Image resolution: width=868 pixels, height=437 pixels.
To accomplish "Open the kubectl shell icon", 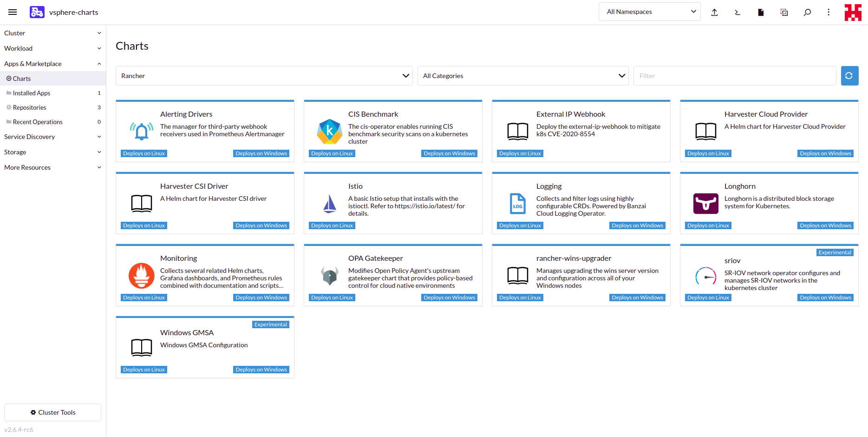I will point(737,12).
